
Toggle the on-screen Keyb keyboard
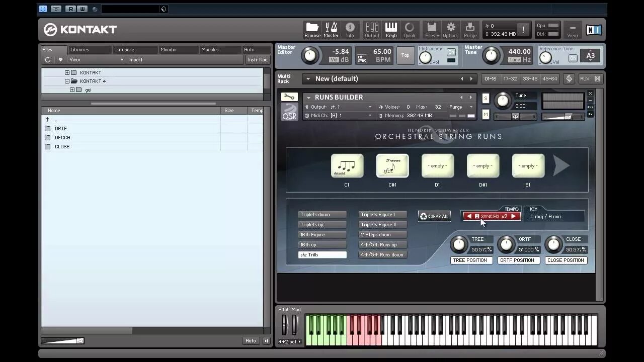(391, 30)
